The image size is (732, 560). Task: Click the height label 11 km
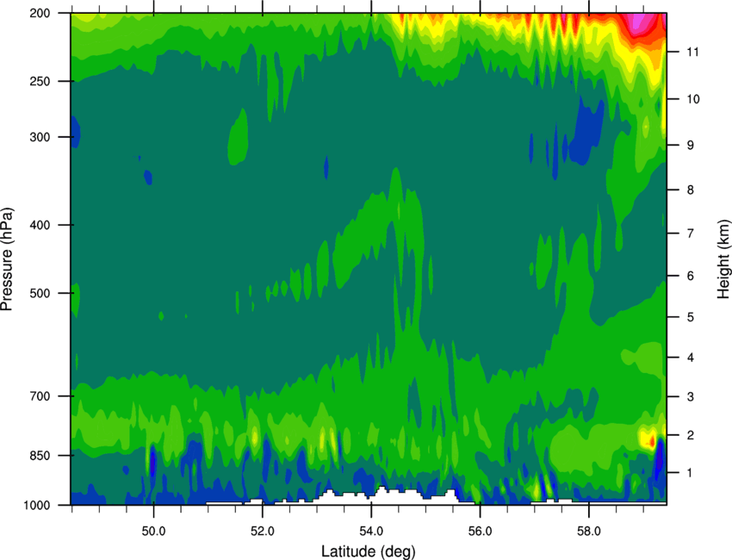692,52
